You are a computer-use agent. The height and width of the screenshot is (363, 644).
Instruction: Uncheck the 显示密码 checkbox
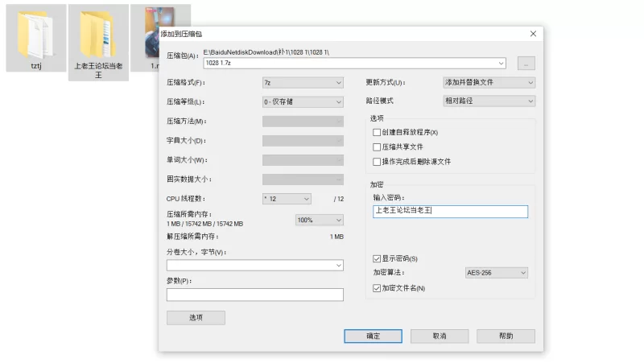coord(377,258)
